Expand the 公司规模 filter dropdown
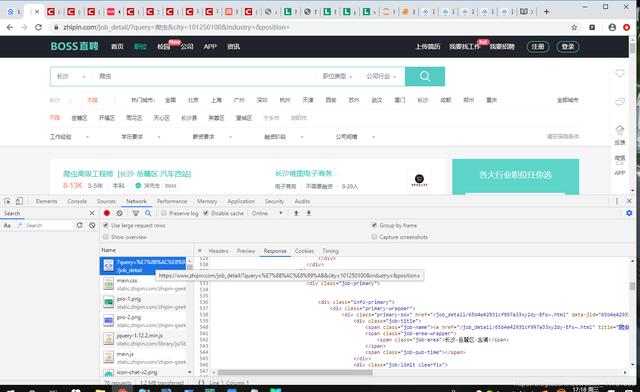The image size is (640, 392). (355, 137)
